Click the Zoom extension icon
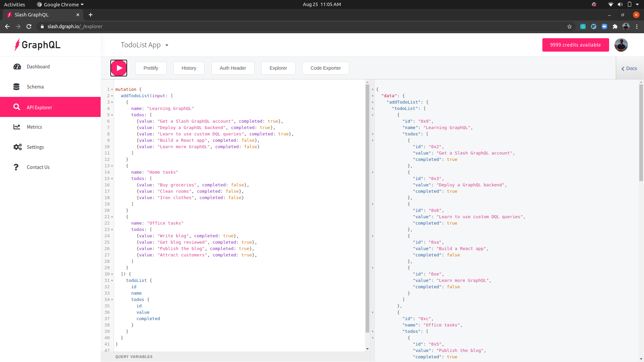644x362 pixels. click(604, 26)
